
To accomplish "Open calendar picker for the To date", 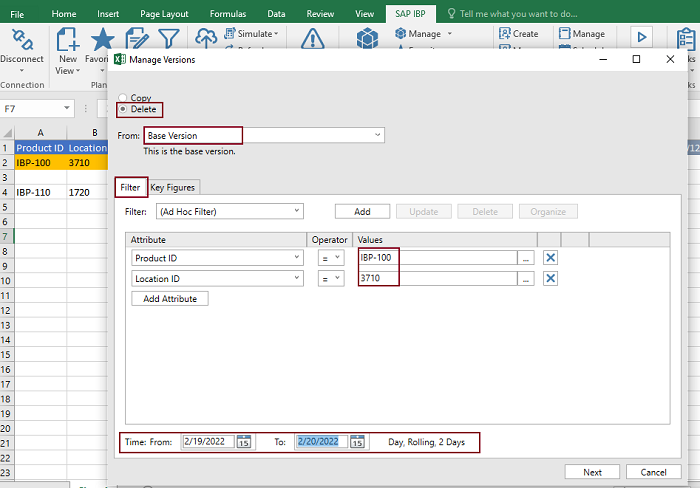I will [357, 442].
